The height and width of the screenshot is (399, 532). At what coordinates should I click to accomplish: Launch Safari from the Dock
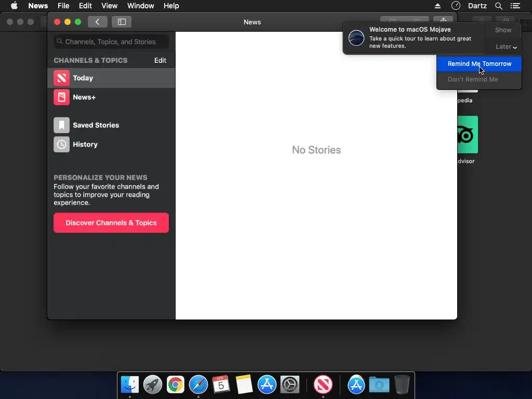[198, 384]
